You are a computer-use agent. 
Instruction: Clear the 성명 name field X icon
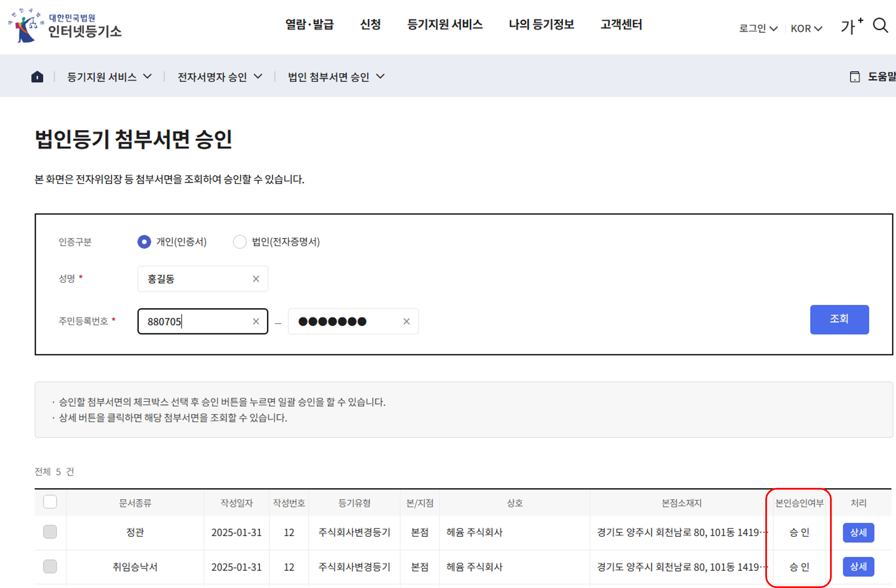point(256,279)
